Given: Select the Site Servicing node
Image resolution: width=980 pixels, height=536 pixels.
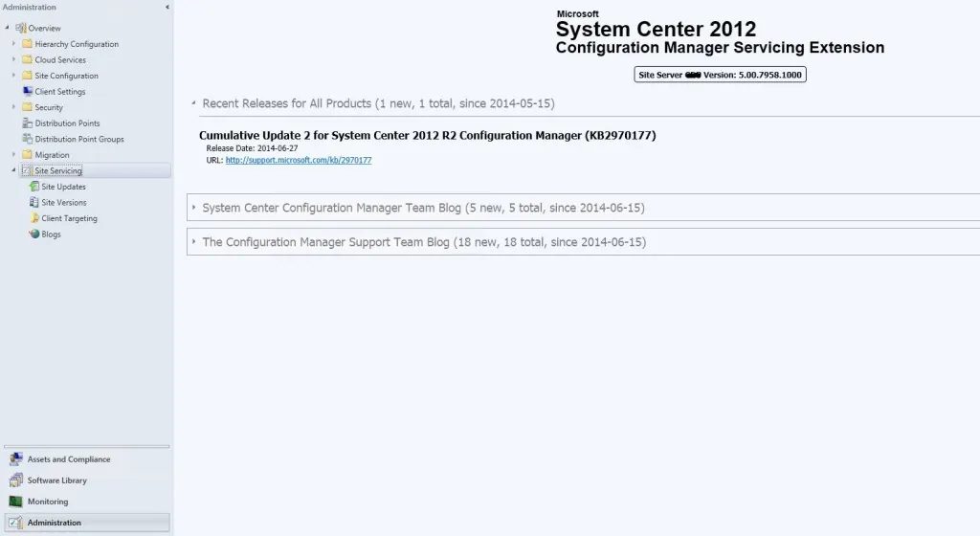Looking at the screenshot, I should (58, 170).
